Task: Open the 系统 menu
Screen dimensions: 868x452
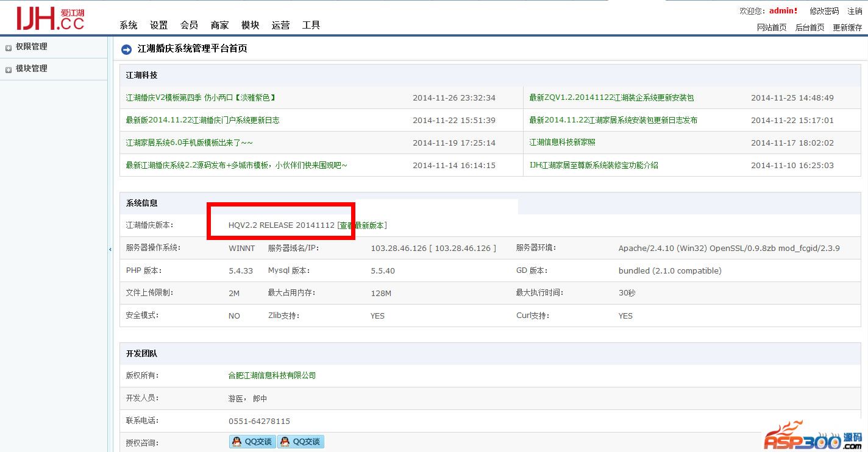Action: click(x=128, y=25)
